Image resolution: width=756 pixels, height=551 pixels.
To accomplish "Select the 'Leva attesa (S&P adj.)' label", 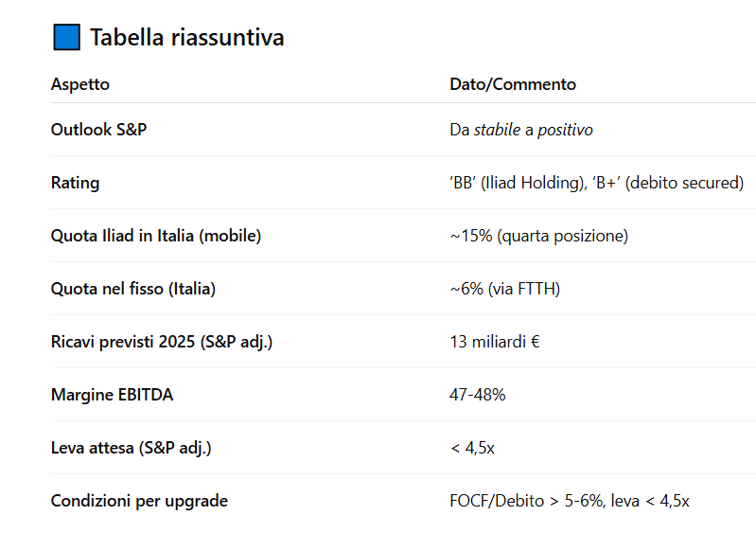I will (132, 448).
